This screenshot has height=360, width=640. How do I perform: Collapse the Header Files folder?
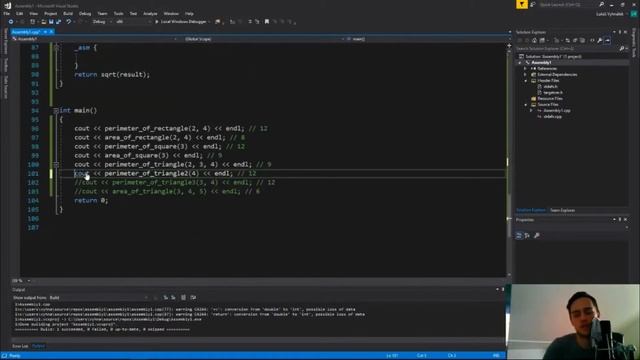525,81
